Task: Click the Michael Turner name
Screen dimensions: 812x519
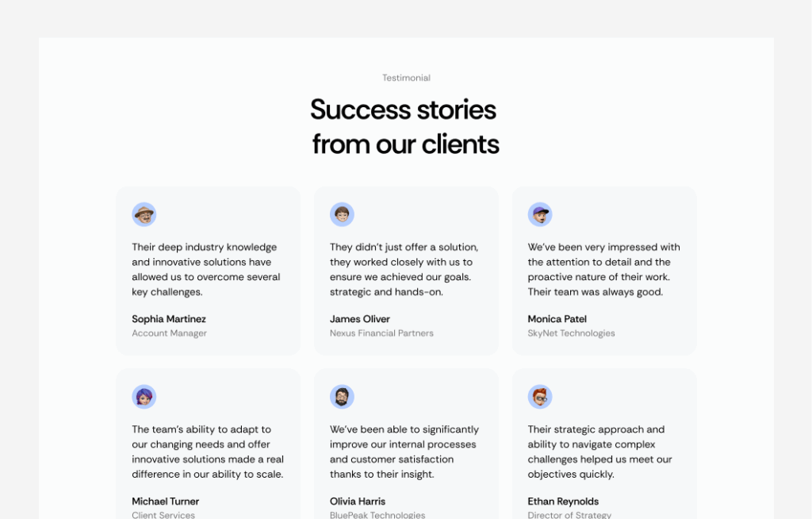Action: 166,502
